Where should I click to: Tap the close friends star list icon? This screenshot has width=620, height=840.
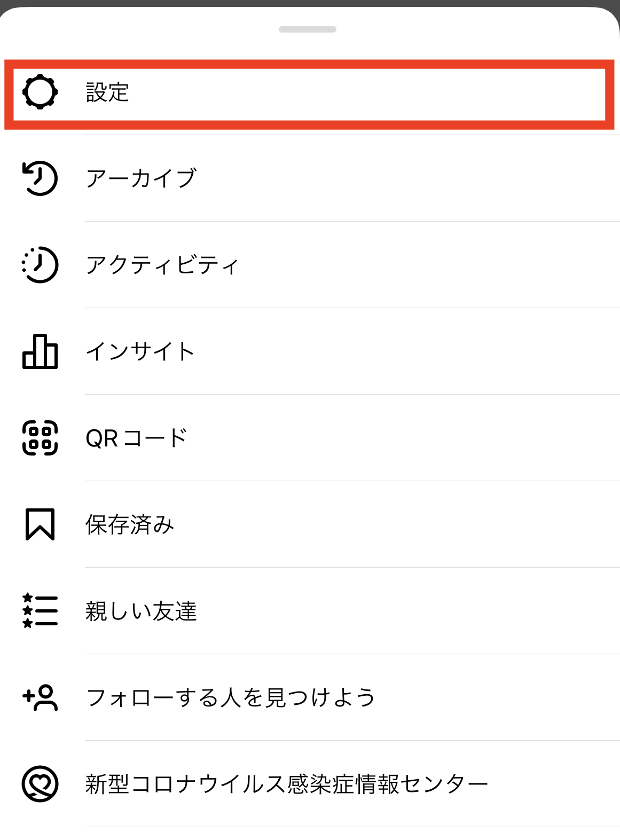[40, 610]
